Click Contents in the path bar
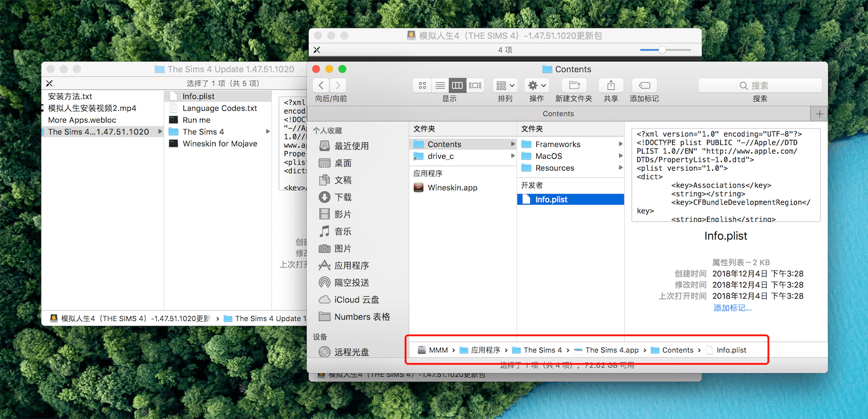The height and width of the screenshot is (419, 868). tap(672, 350)
